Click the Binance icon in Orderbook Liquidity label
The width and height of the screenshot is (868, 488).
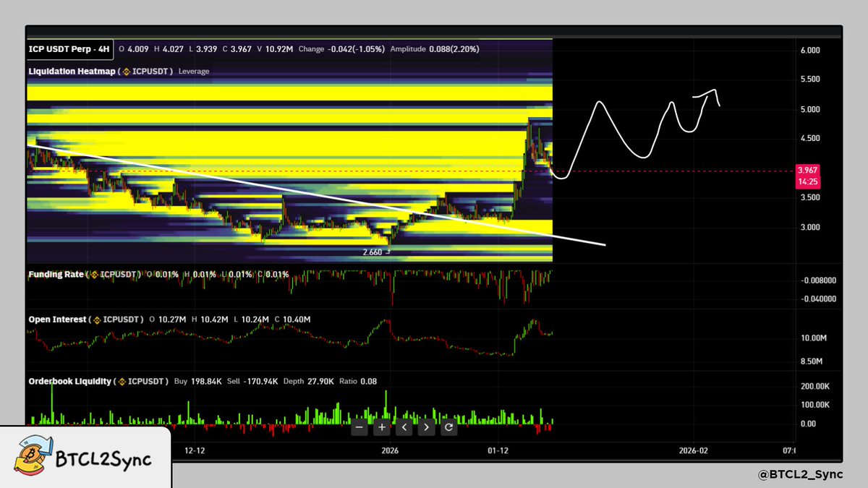pos(124,381)
